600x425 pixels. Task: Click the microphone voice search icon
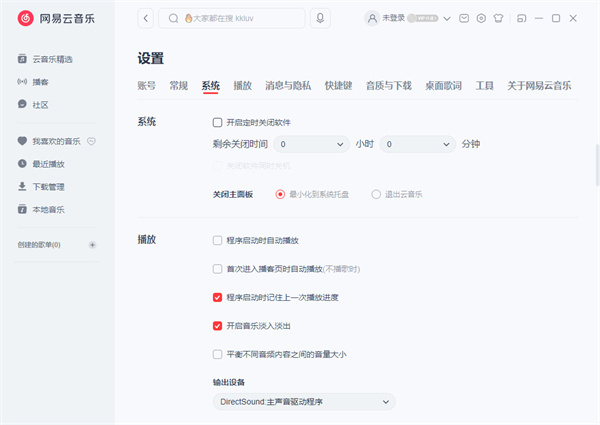coord(320,18)
